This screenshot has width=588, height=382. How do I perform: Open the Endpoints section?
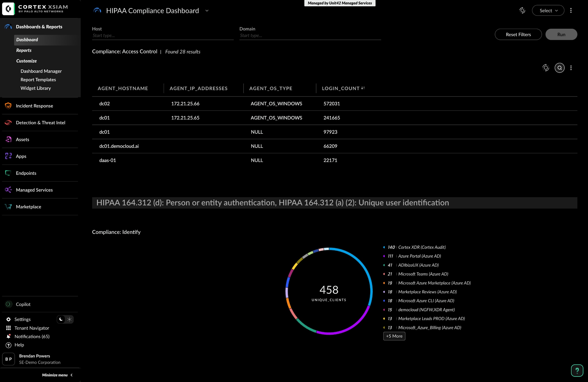click(26, 173)
